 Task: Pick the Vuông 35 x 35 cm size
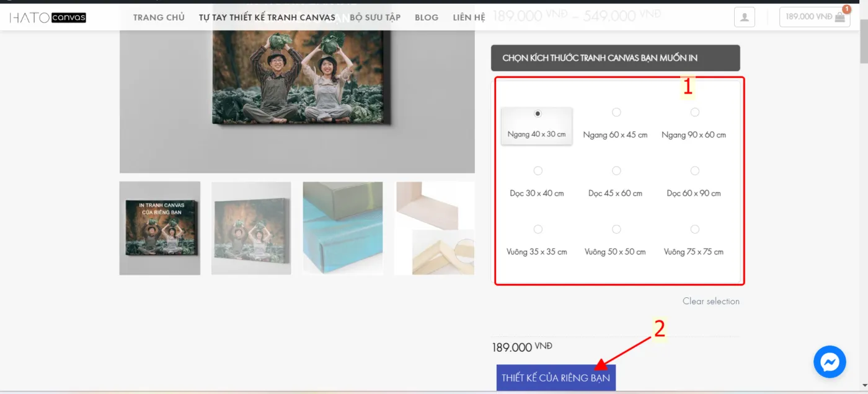click(538, 230)
